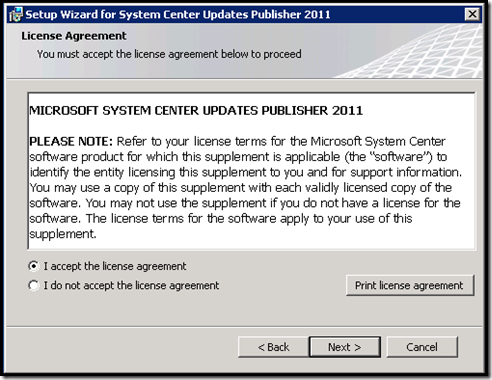Screen dimensions: 492x380
Task: Go back with the < Back button
Action: pos(273,347)
